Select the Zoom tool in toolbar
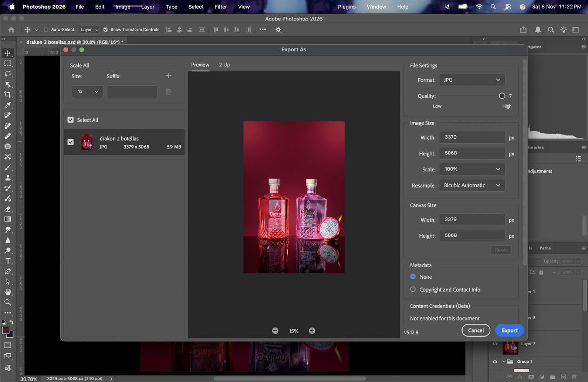588x382 pixels. (x=7, y=302)
